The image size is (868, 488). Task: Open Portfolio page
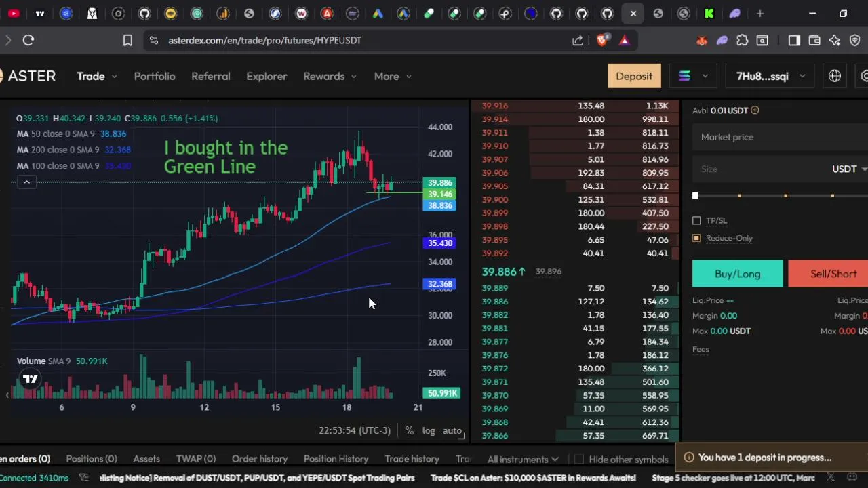[155, 76]
